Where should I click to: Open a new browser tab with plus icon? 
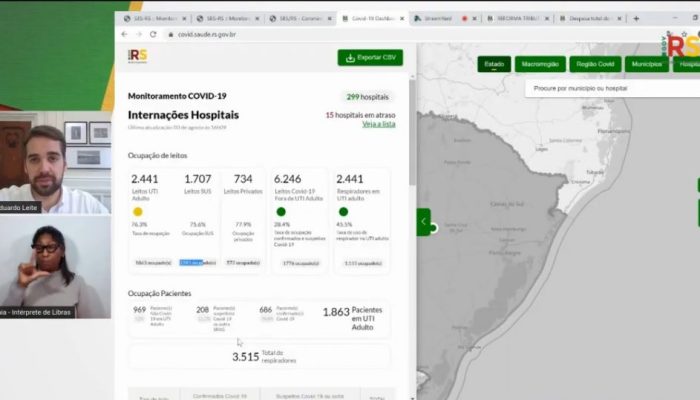[x=636, y=18]
